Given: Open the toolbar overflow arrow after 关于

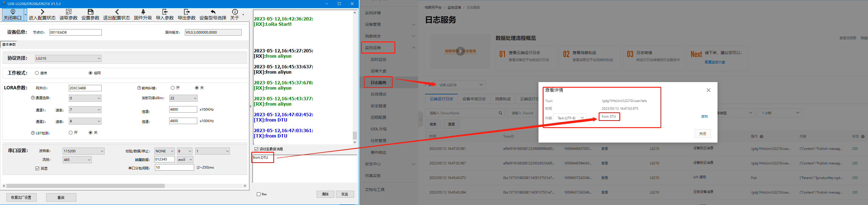Looking at the screenshot, I should [243, 15].
